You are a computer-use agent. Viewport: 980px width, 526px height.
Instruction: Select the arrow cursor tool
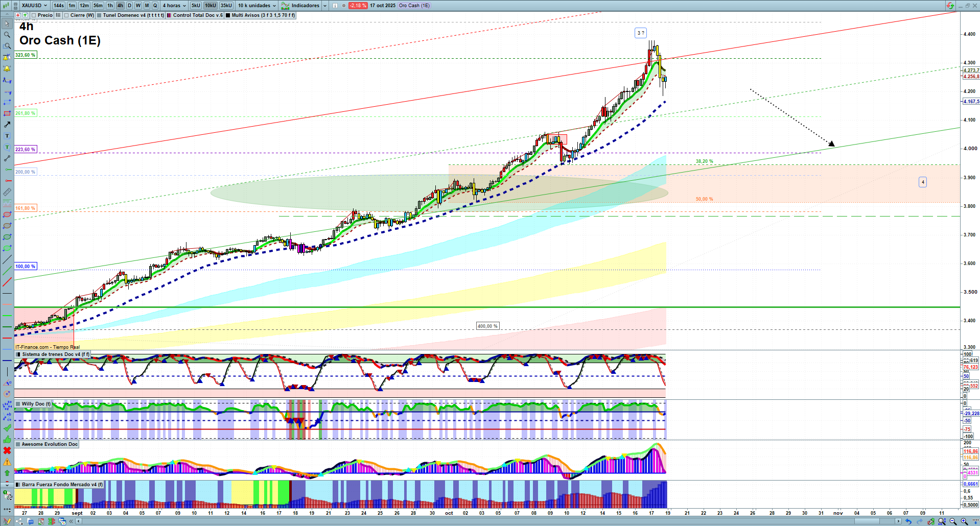pyautogui.click(x=7, y=23)
